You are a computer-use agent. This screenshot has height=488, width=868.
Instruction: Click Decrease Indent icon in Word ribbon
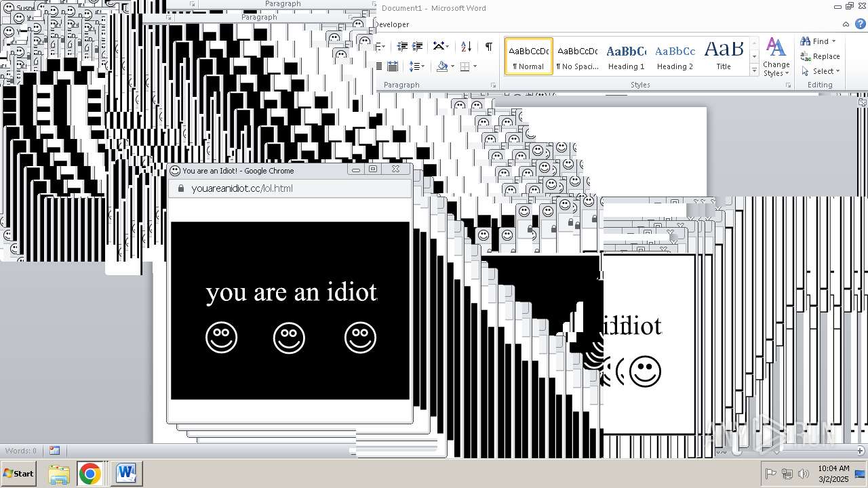tap(402, 46)
